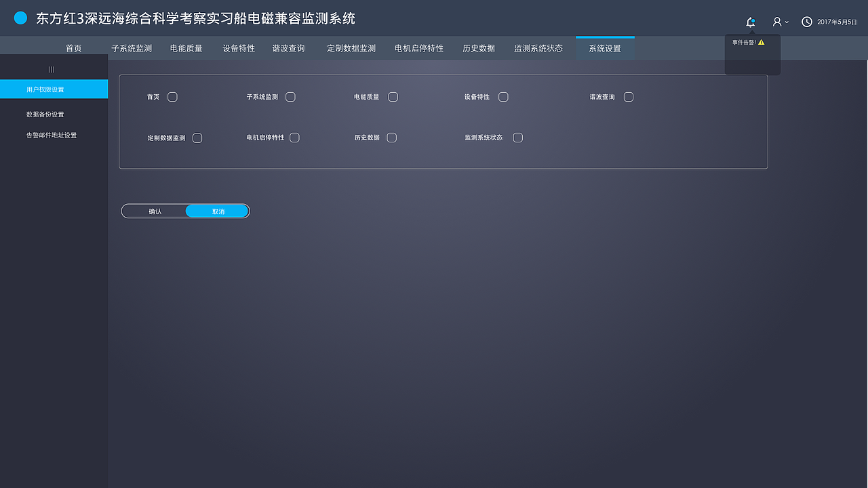Open the 子系统监测 tab
The width and height of the screenshot is (868, 488).
coord(132,49)
